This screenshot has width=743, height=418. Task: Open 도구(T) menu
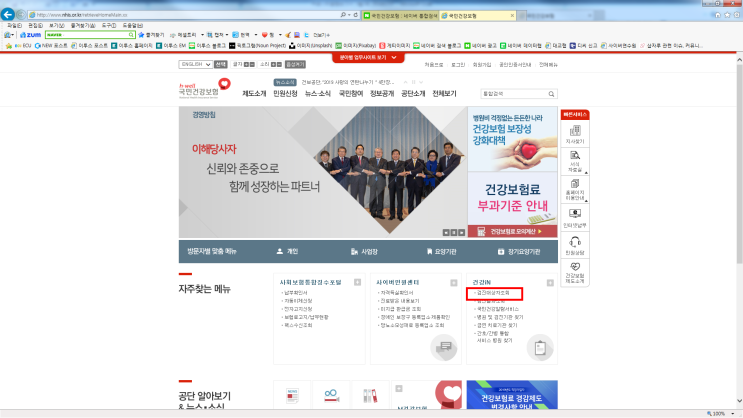click(109, 26)
